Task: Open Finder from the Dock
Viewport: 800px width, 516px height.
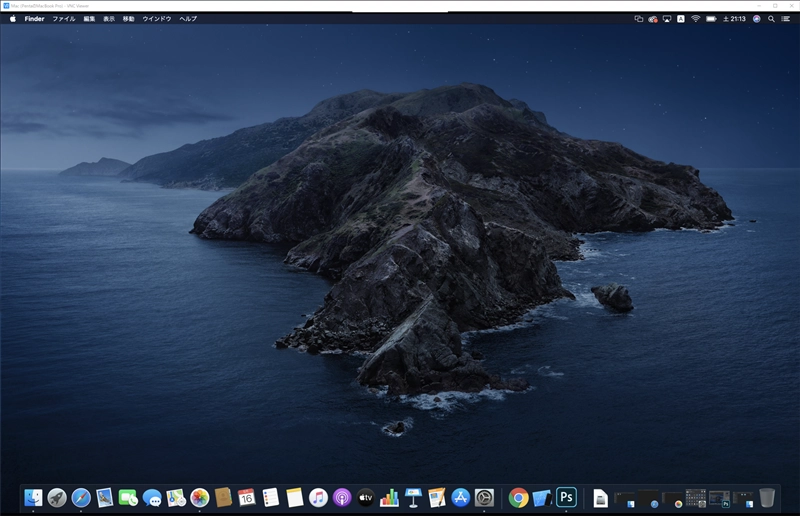Action: click(33, 497)
